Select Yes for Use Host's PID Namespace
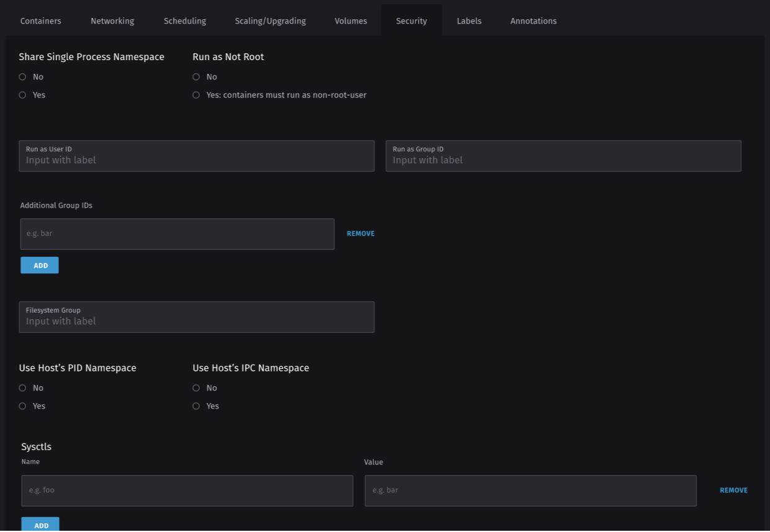The width and height of the screenshot is (770, 532). click(x=22, y=406)
